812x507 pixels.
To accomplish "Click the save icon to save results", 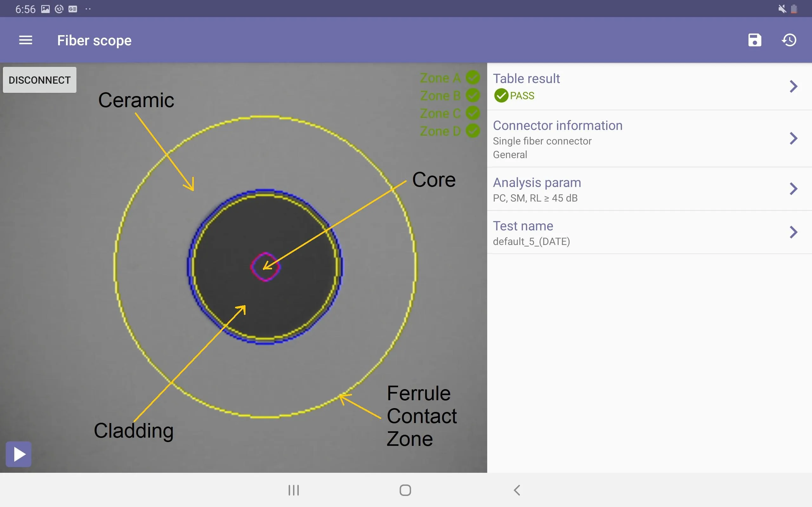I will coord(755,40).
